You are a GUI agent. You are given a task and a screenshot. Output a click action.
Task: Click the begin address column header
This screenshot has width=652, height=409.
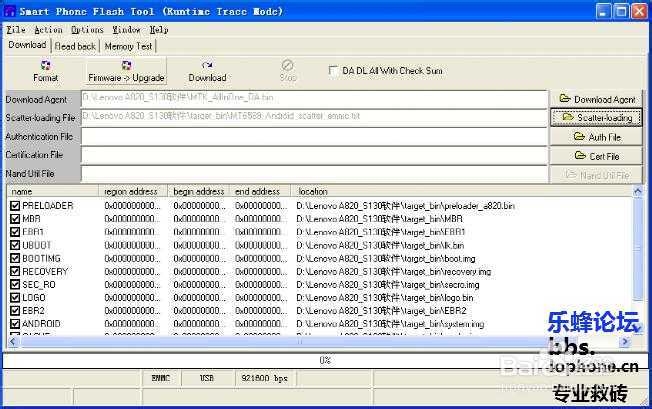198,192
